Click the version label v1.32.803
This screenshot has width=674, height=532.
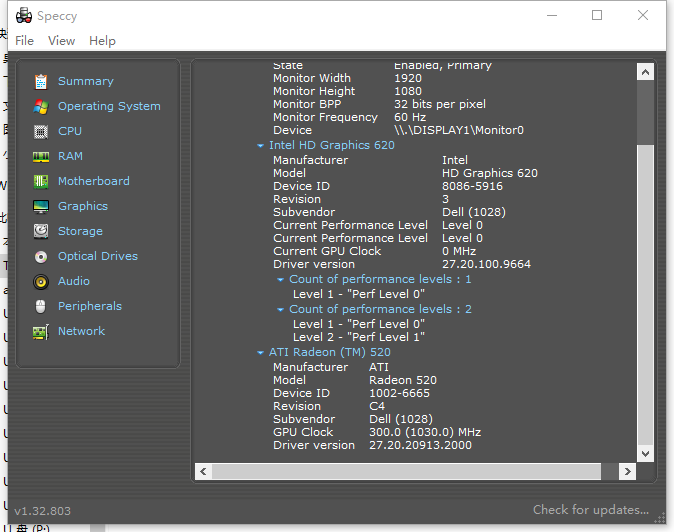[42, 511]
